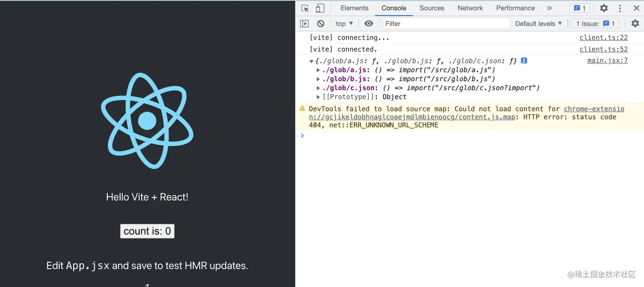This screenshot has width=644, height=287.
Task: Open main.jsx:7 source link
Action: 607,61
